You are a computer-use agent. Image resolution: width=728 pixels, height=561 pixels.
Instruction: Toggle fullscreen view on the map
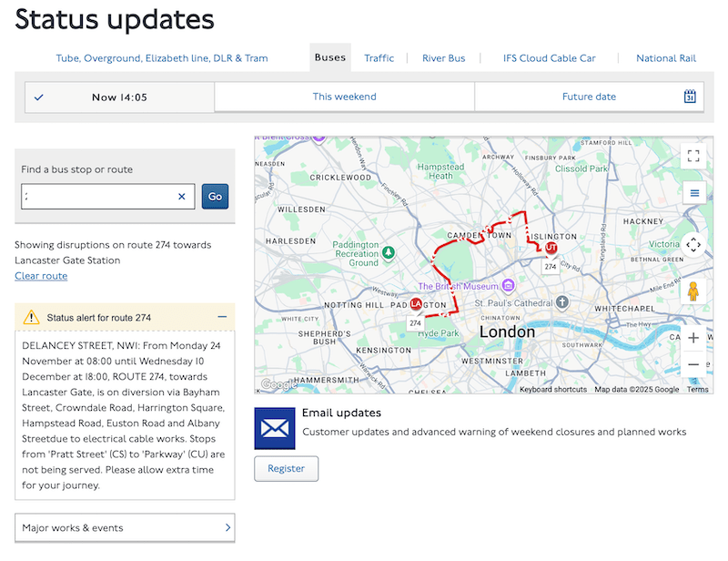click(x=693, y=156)
